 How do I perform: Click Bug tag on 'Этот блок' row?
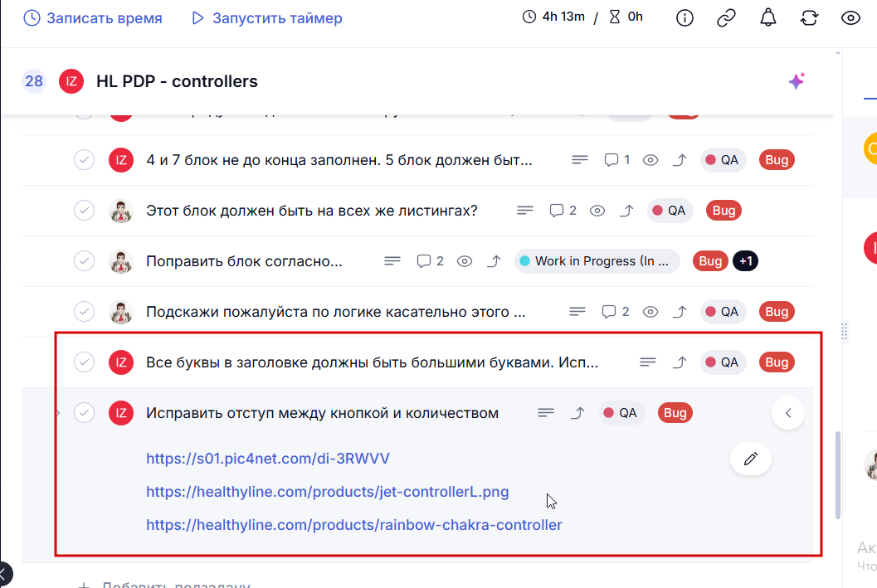724,211
